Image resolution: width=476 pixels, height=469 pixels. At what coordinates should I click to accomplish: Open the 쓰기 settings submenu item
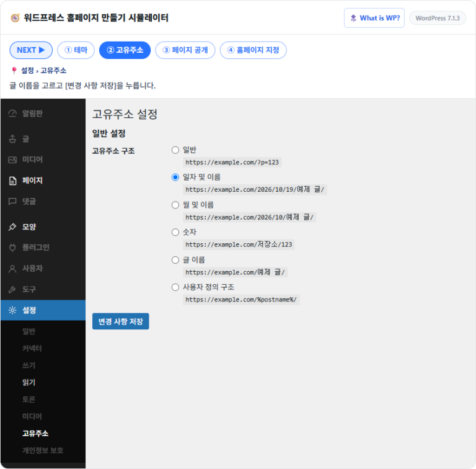29,365
